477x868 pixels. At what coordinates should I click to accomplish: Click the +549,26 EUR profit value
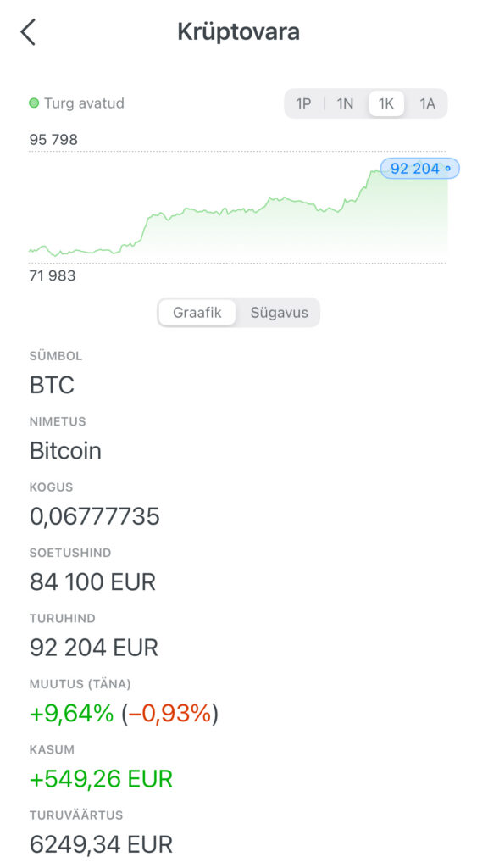coord(102,779)
